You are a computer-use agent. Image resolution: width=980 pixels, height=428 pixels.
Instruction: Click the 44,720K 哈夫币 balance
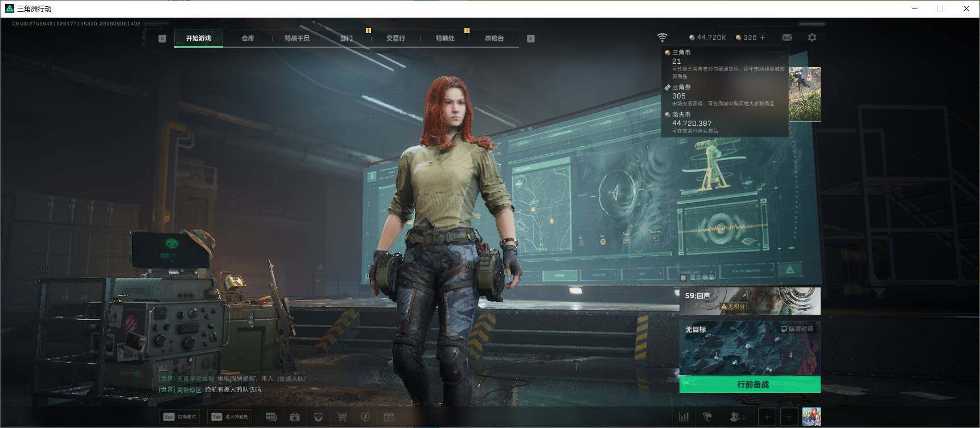(707, 38)
